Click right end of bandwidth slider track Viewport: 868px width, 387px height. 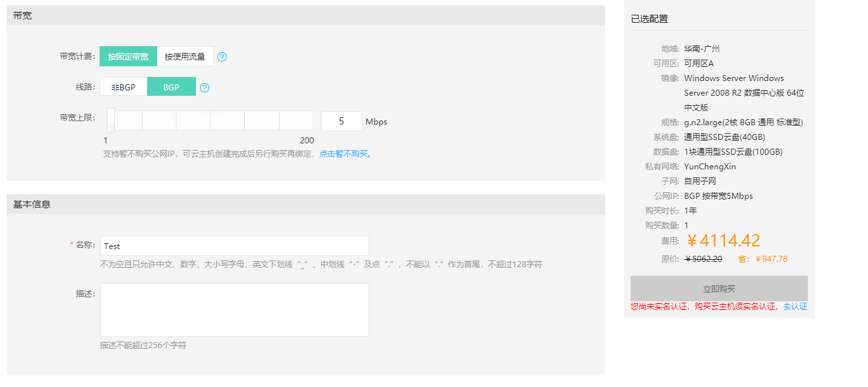coord(310,121)
